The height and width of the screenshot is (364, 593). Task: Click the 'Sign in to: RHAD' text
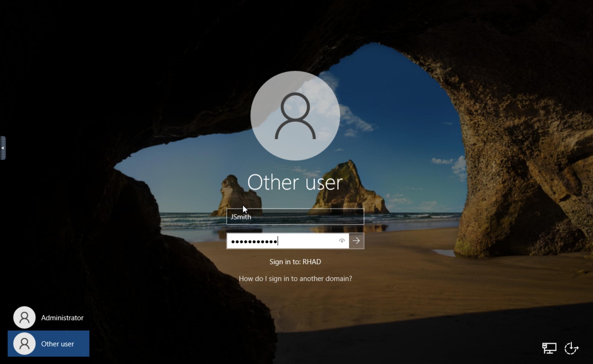[295, 262]
